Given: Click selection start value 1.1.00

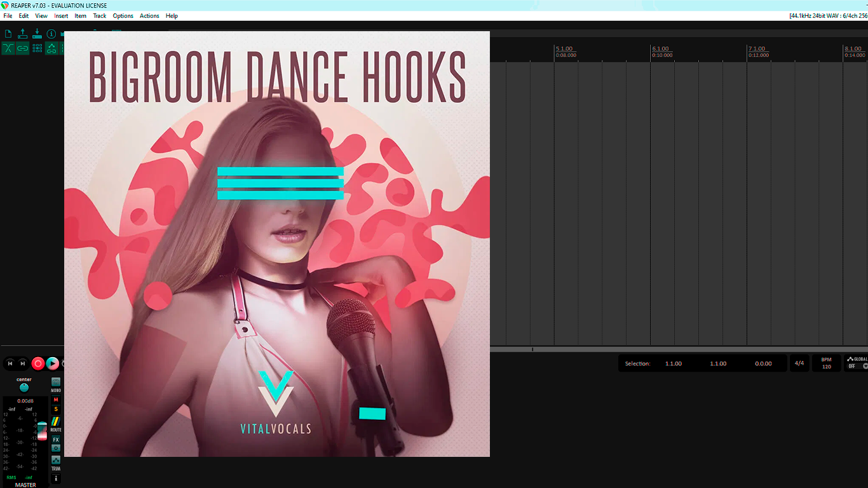Looking at the screenshot, I should tap(674, 363).
